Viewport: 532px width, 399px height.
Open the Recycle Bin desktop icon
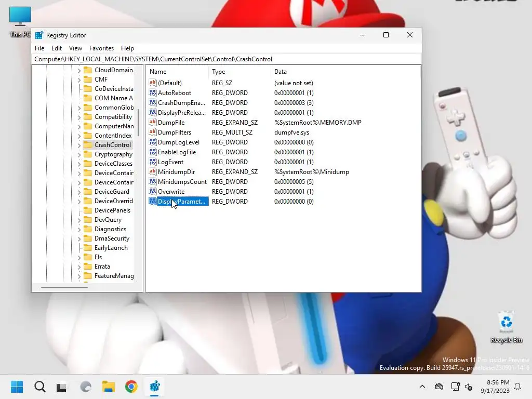coord(506,327)
